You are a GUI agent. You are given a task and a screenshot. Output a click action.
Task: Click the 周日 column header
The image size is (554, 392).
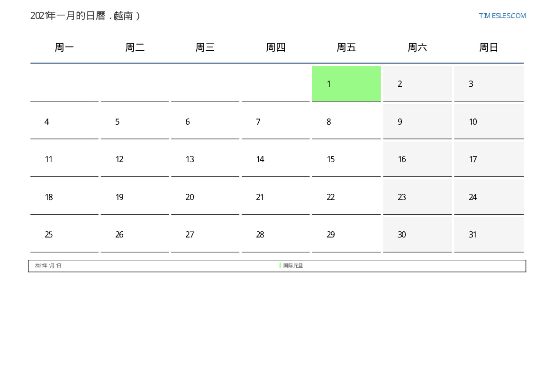(489, 47)
